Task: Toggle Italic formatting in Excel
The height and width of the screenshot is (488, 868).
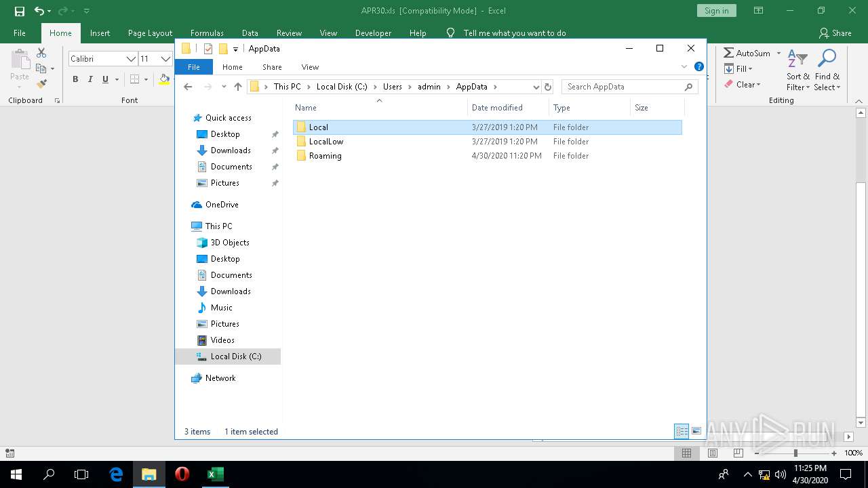Action: click(x=90, y=79)
